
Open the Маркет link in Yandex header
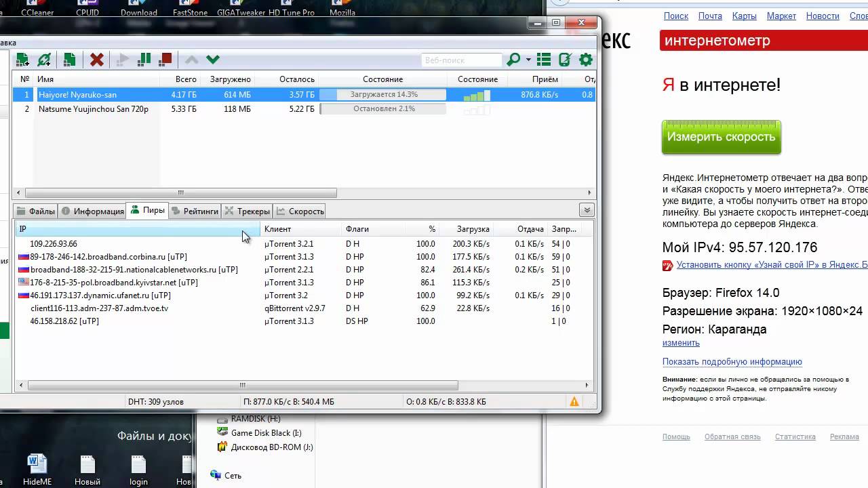tap(781, 16)
